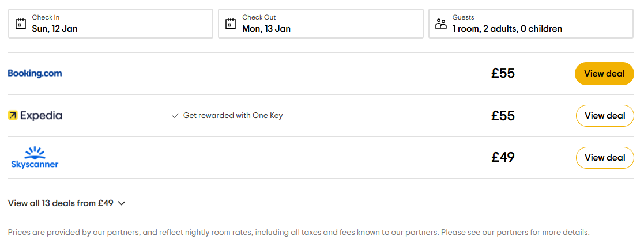The image size is (644, 247).
Task: Open the Guests and rooms selector
Action: (x=530, y=24)
